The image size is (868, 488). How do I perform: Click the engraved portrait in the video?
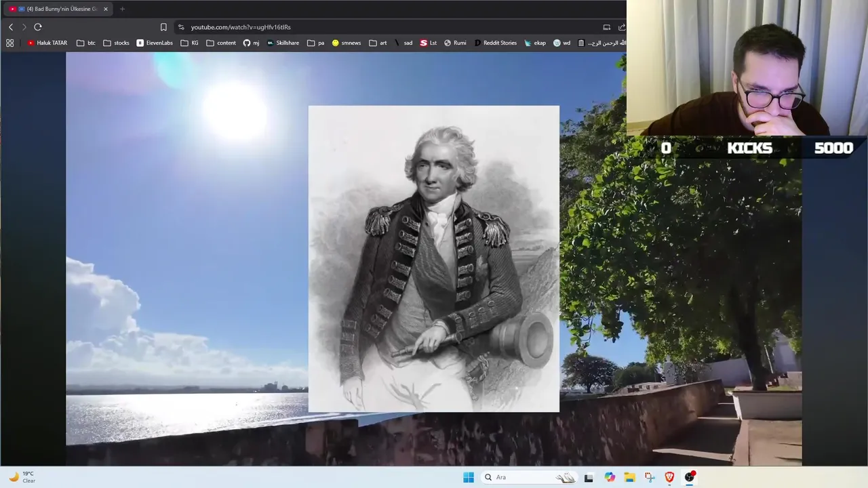click(434, 259)
